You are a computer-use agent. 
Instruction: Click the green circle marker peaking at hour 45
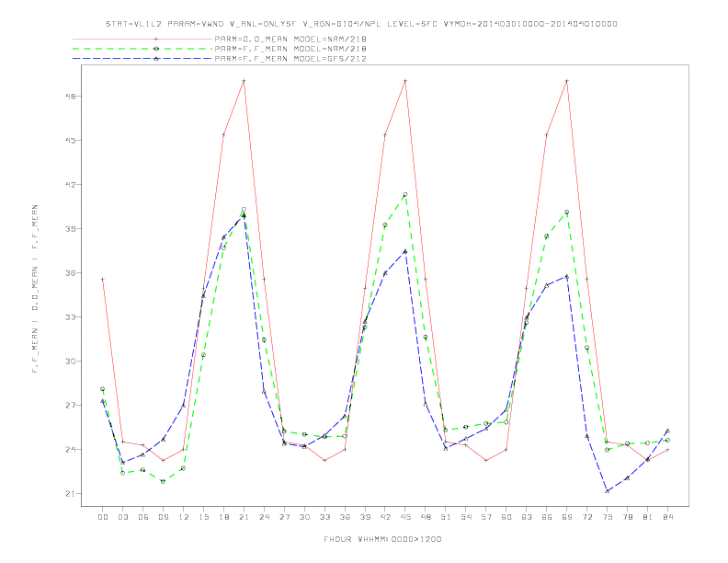click(x=405, y=195)
